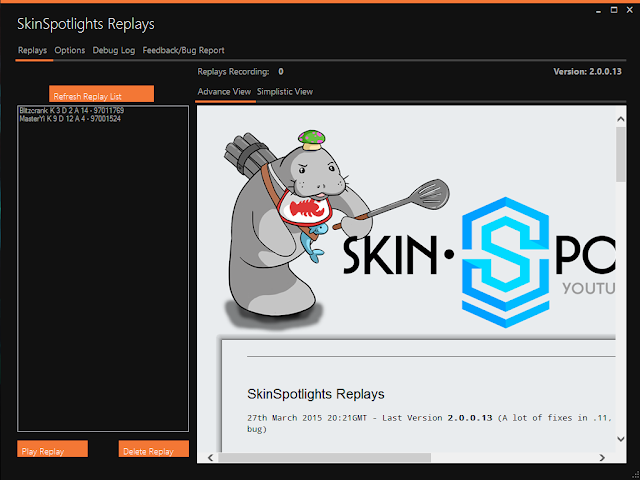Image resolution: width=640 pixels, height=480 pixels.
Task: Select the Blitzcrank replay 97011769
Action: (72, 111)
